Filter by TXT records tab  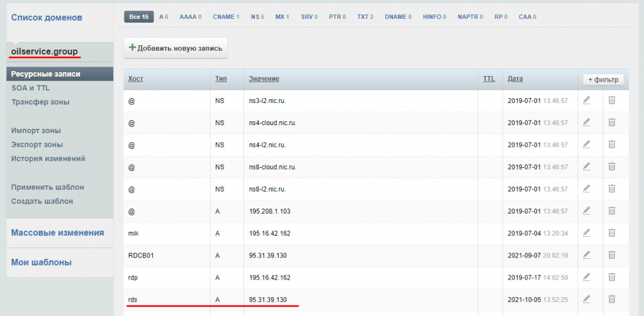pyautogui.click(x=365, y=17)
